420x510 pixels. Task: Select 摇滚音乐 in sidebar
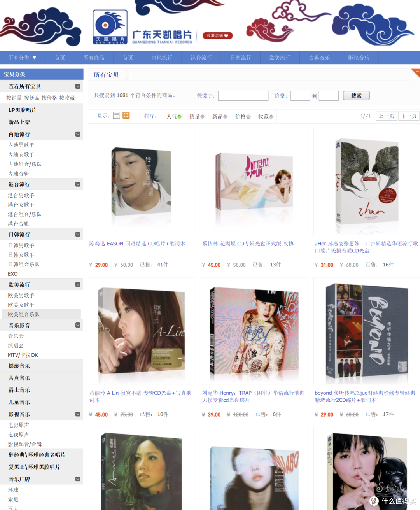(19, 366)
